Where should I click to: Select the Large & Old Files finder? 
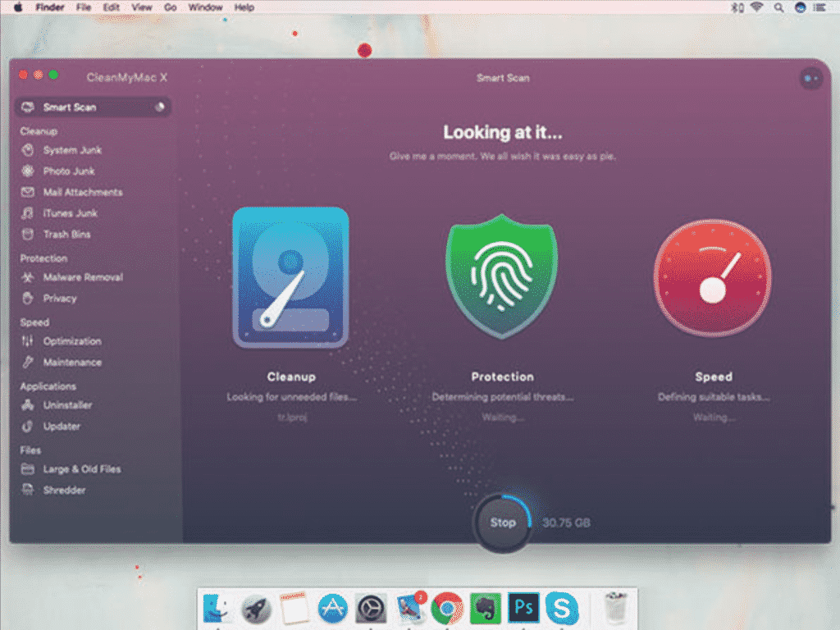81,469
